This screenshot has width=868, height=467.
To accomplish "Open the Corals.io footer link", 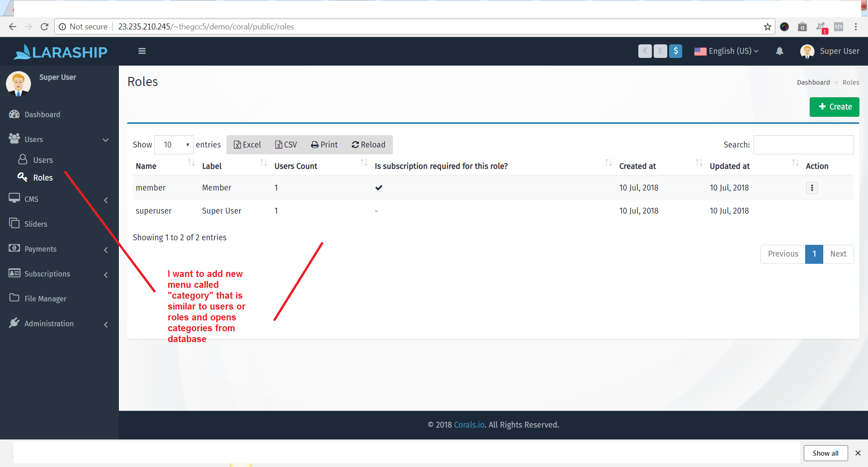I will (x=469, y=425).
